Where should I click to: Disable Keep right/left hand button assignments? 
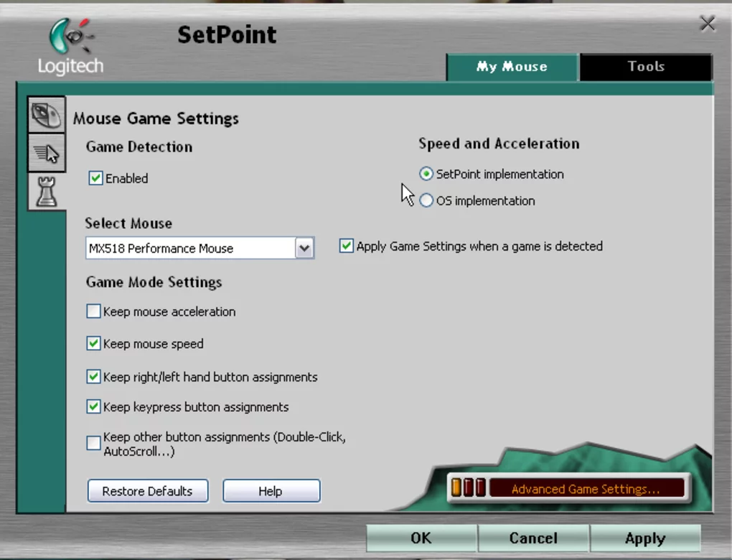(93, 377)
